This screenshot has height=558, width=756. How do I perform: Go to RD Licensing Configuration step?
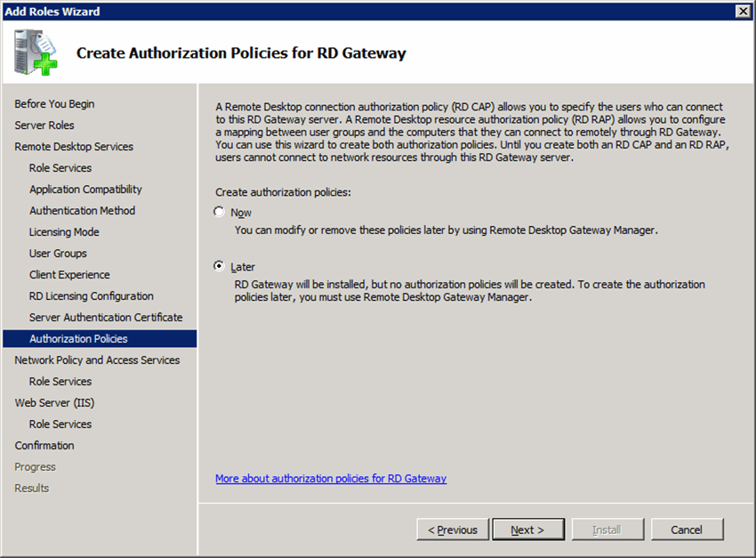pos(91,296)
